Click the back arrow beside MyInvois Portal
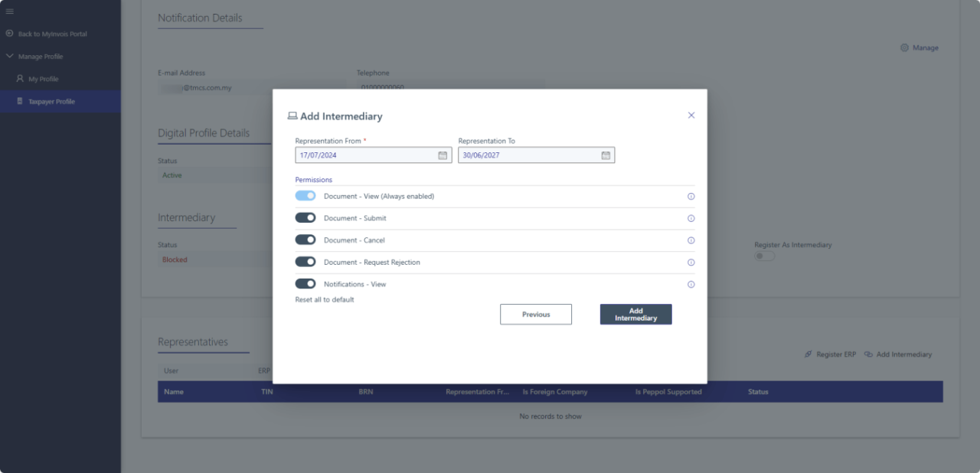Screen dimensions: 980x473 (x=9, y=34)
